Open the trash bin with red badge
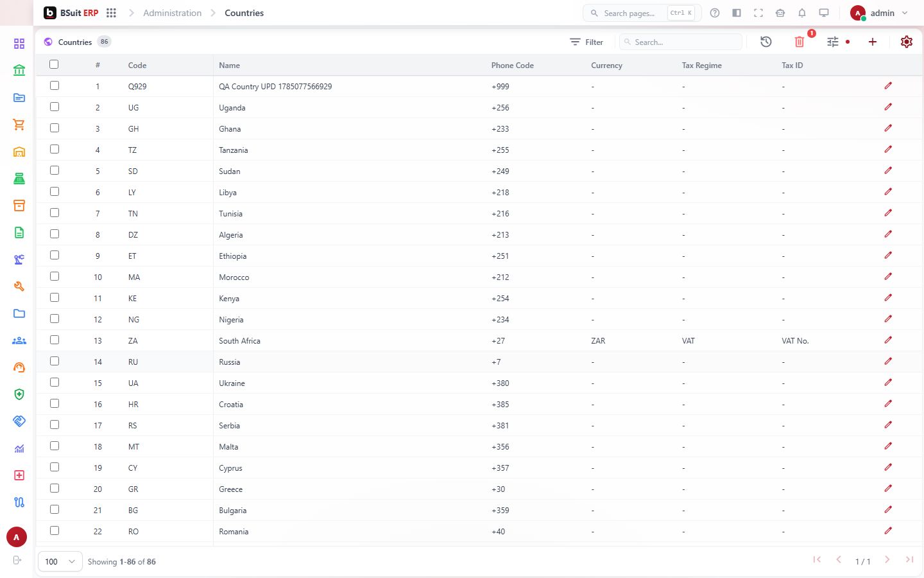This screenshot has height=578, width=924. click(x=800, y=42)
